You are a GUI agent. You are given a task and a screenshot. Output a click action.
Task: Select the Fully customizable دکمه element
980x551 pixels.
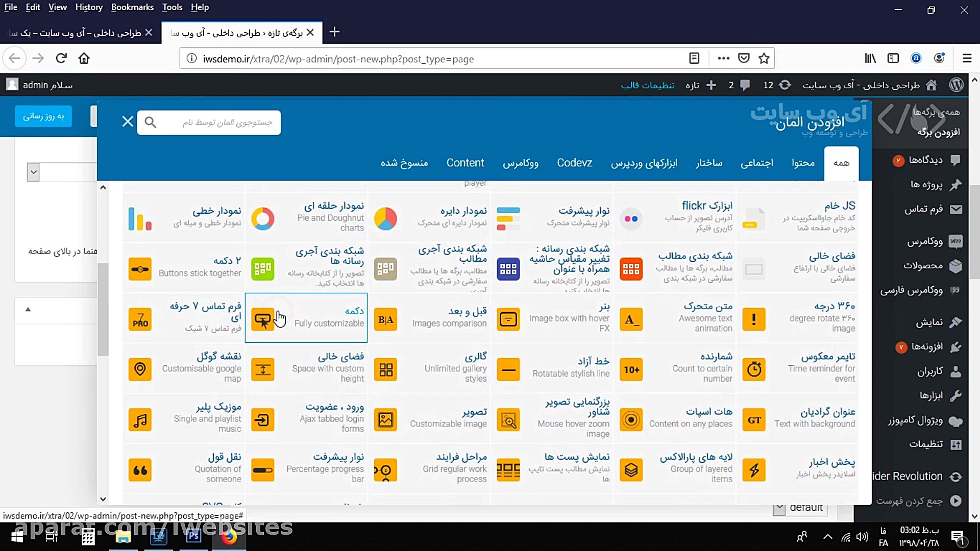coord(306,317)
